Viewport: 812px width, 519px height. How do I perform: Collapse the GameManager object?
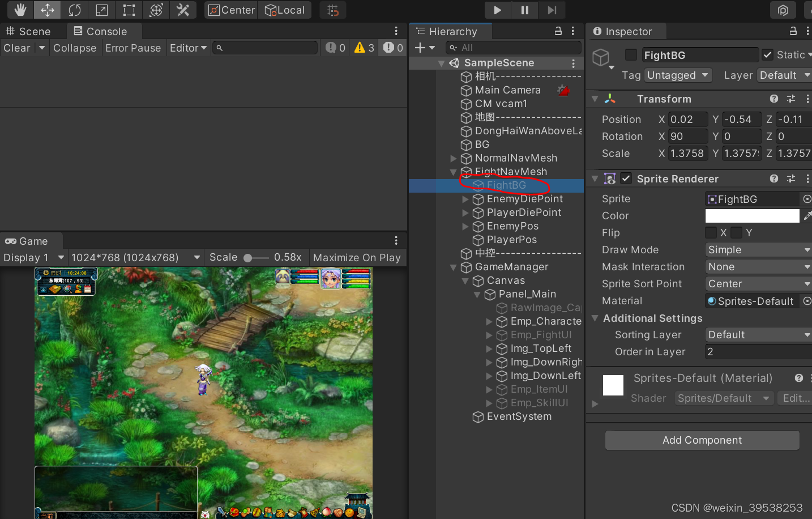click(x=453, y=267)
